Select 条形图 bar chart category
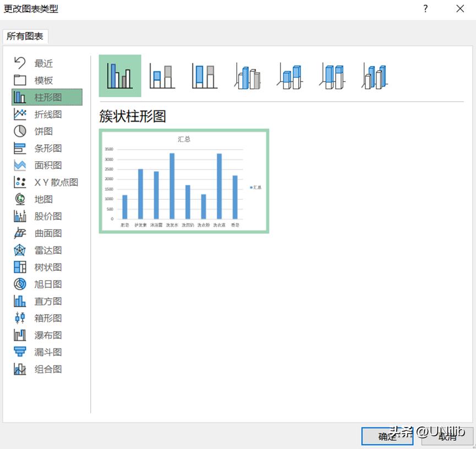This screenshot has height=449, width=476. 47,149
